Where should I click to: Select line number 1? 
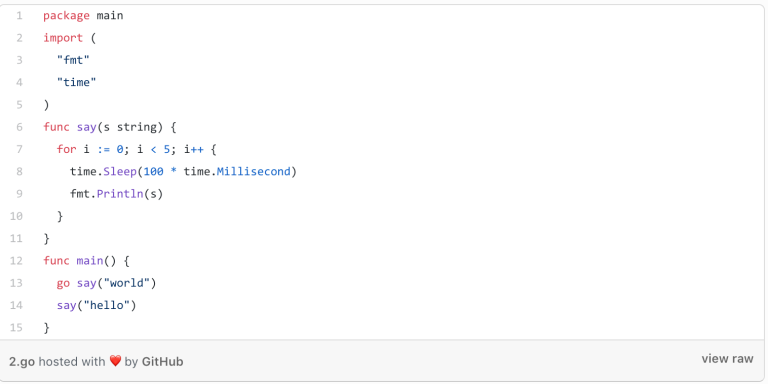tap(19, 16)
